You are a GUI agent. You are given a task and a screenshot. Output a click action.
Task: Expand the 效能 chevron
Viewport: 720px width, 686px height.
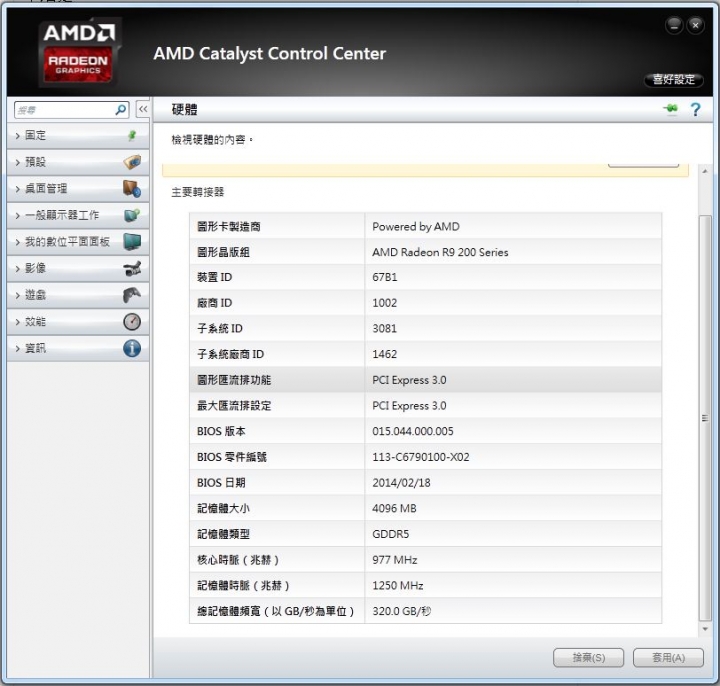click(x=17, y=322)
